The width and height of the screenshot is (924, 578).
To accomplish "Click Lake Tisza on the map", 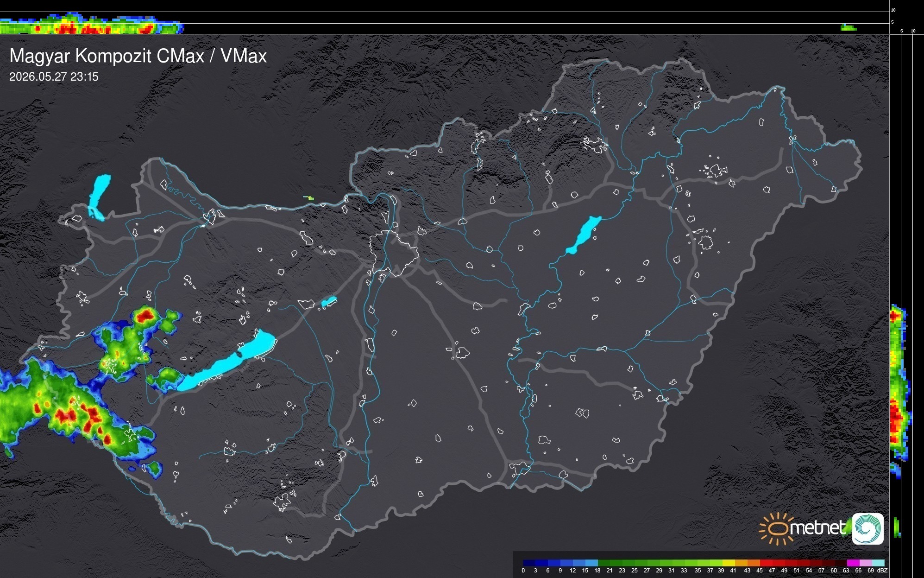I will click(584, 235).
